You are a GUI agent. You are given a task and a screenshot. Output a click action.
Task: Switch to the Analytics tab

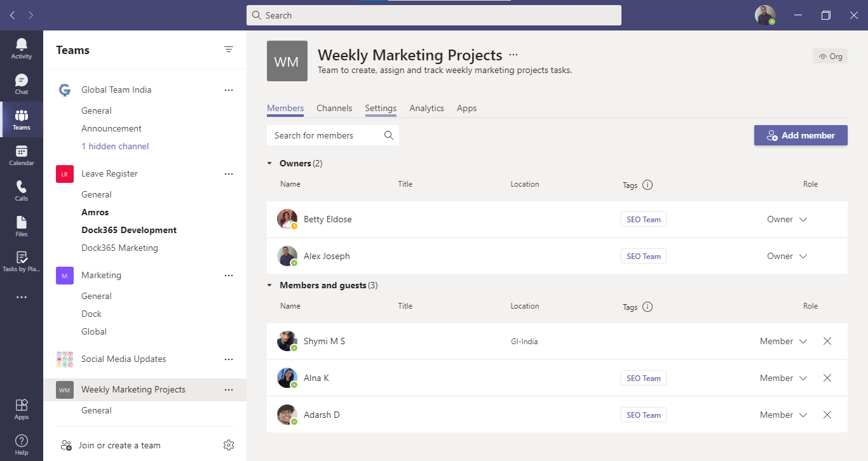click(426, 108)
